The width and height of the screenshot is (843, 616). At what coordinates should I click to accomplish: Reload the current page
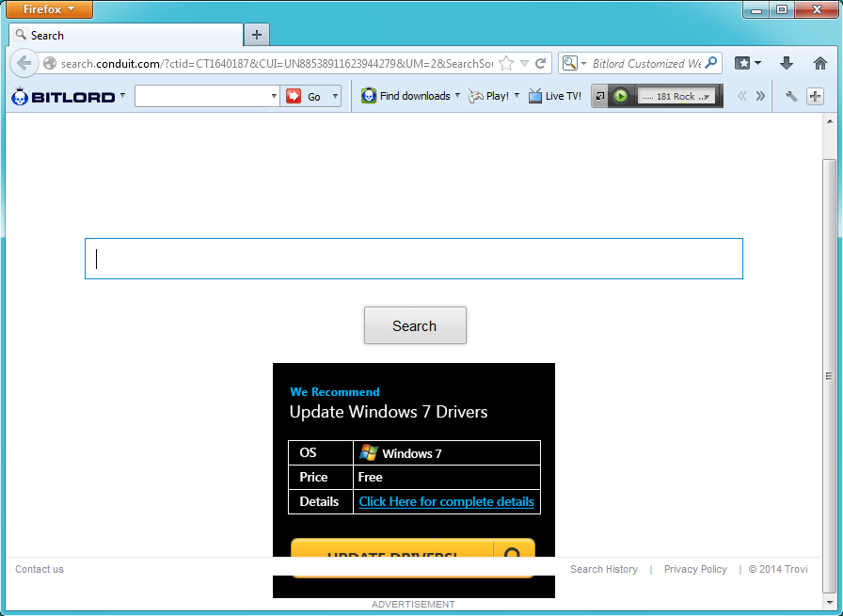pyautogui.click(x=541, y=63)
